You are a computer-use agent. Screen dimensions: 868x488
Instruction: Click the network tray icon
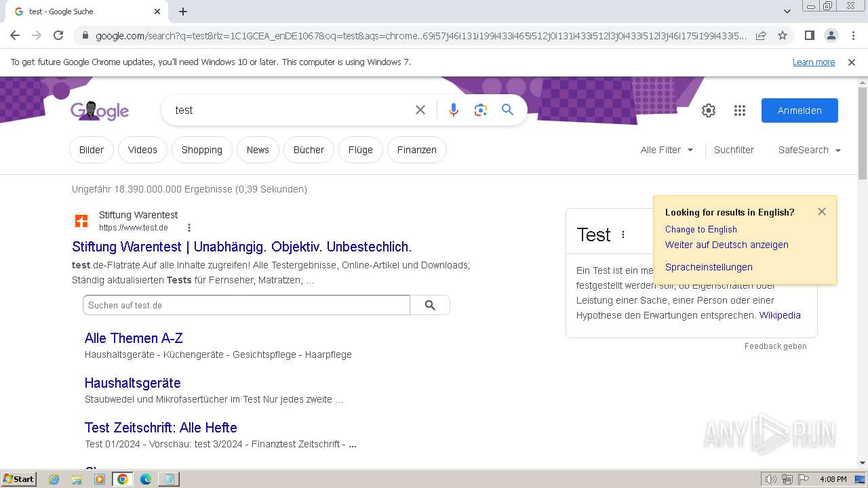coord(787,479)
